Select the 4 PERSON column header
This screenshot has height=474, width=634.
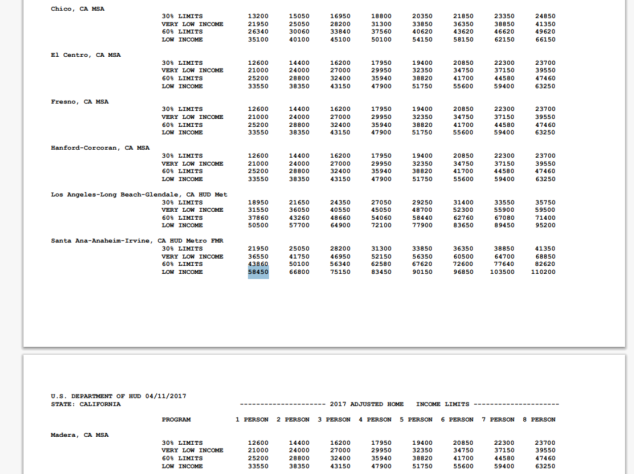point(384,420)
